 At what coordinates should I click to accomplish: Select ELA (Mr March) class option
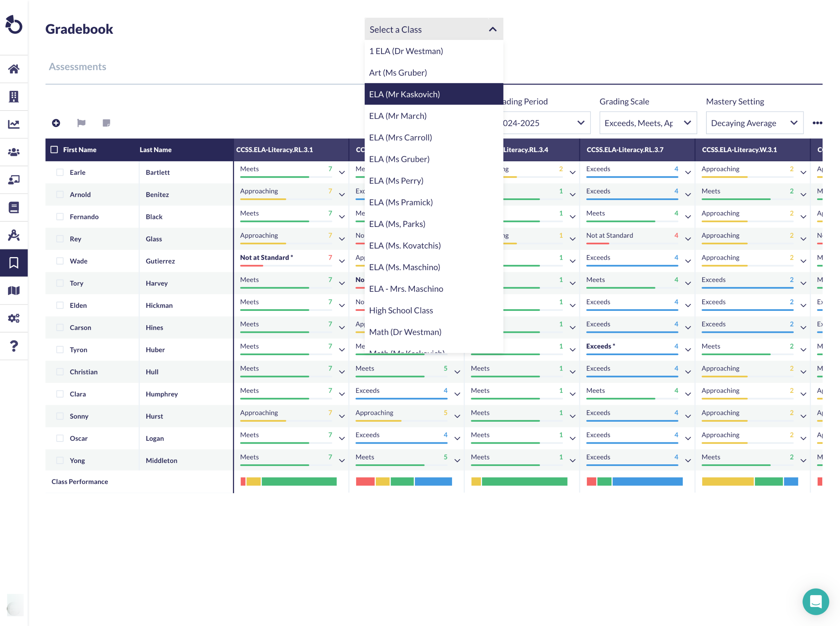click(x=398, y=116)
